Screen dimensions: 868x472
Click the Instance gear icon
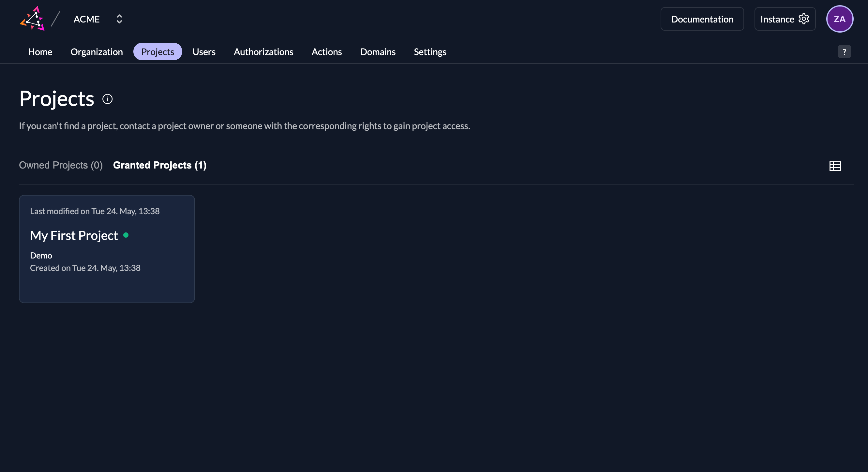point(804,19)
